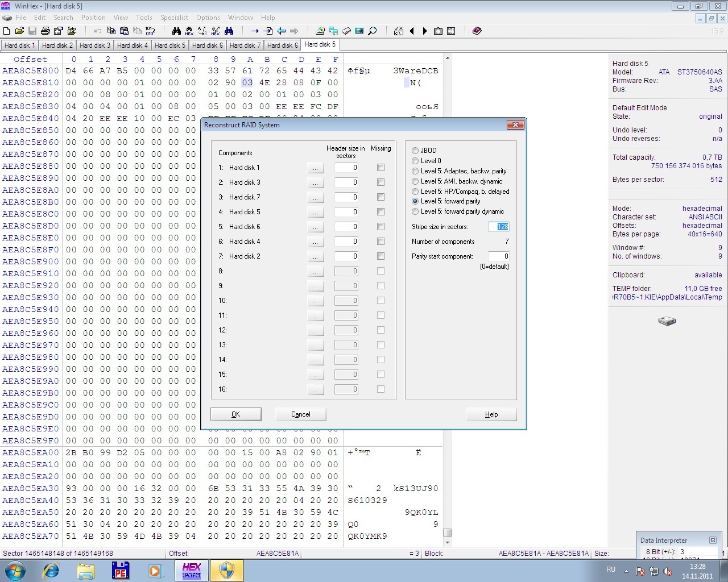Viewport: 728px width, 582px height.
Task: Click the 'ST3750640AS' model text
Action: [700, 72]
